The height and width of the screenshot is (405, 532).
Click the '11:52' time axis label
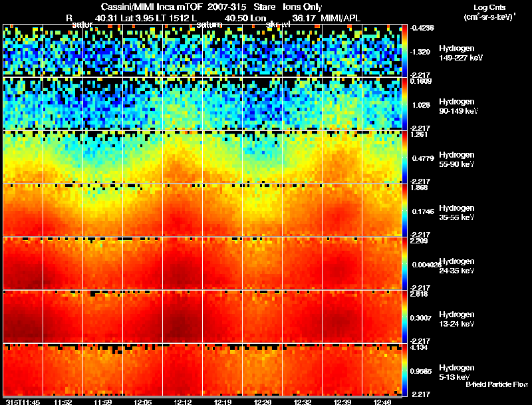point(63,402)
